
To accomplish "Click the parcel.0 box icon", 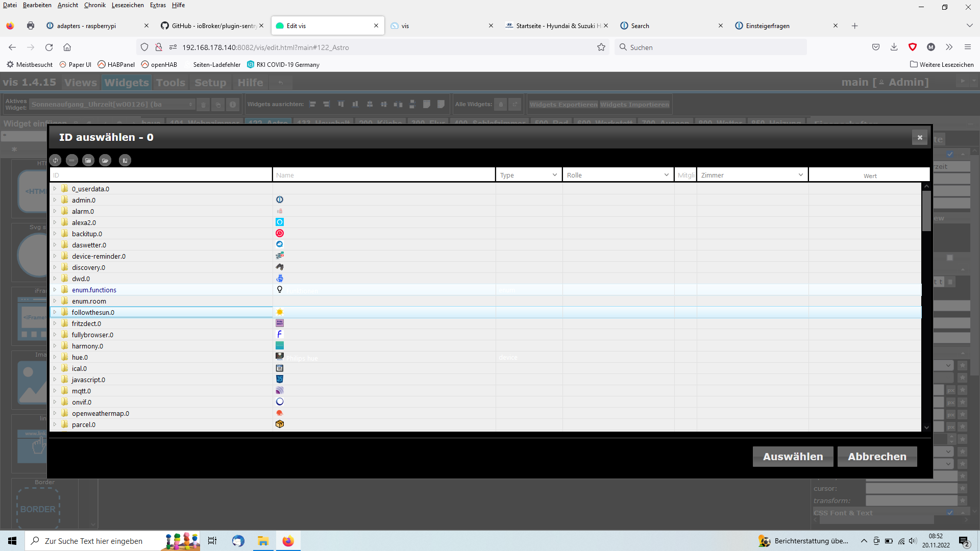I will (280, 424).
